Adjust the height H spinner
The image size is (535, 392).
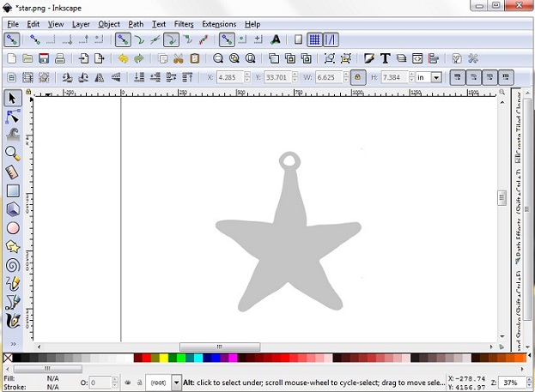click(x=412, y=77)
